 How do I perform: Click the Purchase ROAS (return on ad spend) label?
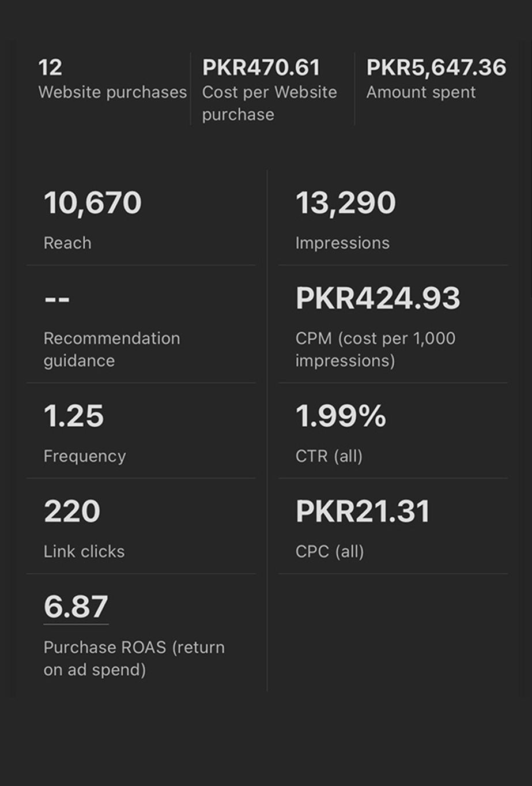tap(134, 658)
